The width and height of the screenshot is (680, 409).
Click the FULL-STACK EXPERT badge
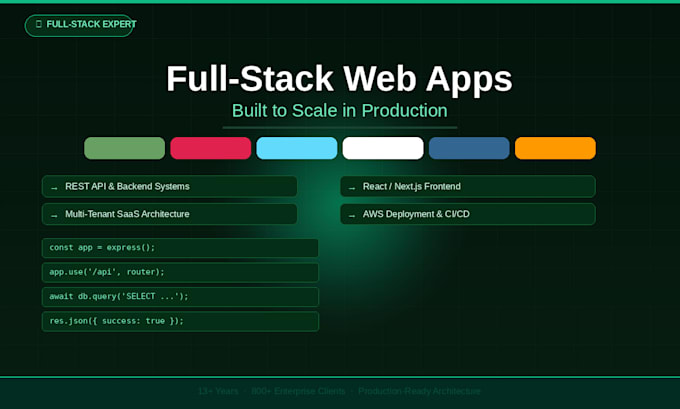pos(79,25)
